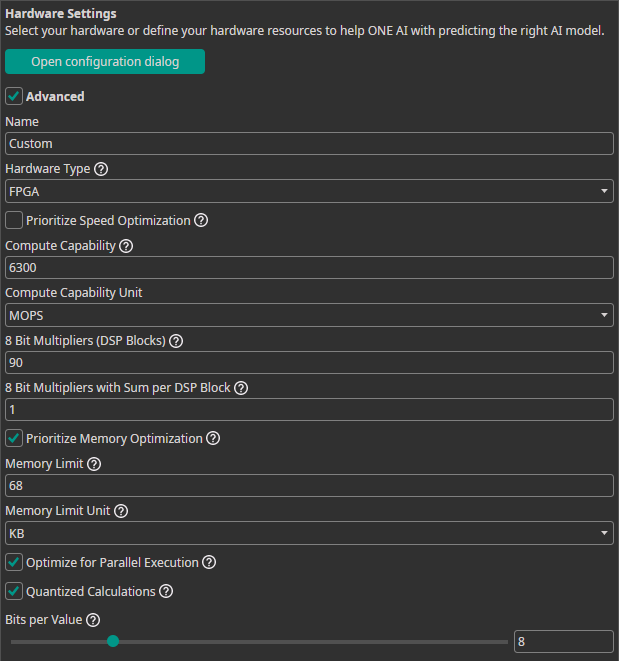Click help icon beside Optimize for Parallel Execution
Image resolution: width=619 pixels, height=661 pixels.
209,562
